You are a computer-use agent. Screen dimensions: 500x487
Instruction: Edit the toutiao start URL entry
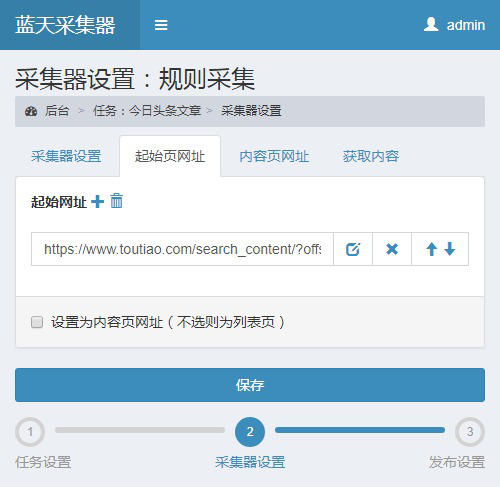pyautogui.click(x=353, y=249)
